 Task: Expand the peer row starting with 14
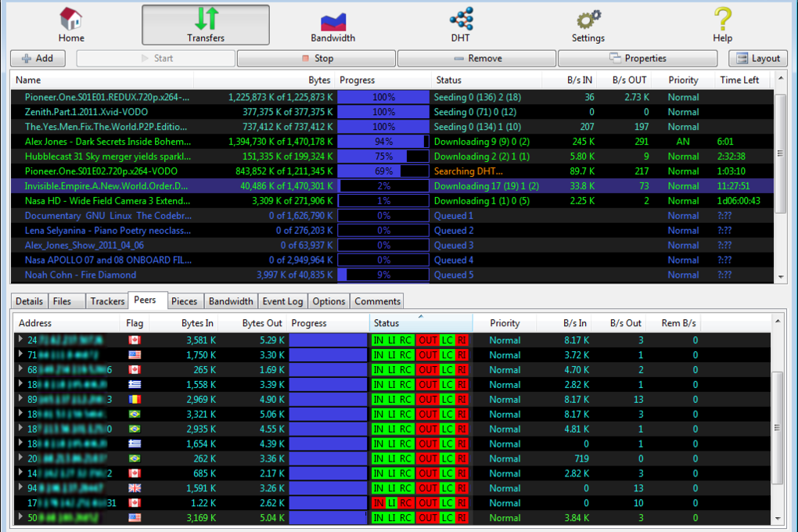pyautogui.click(x=20, y=472)
